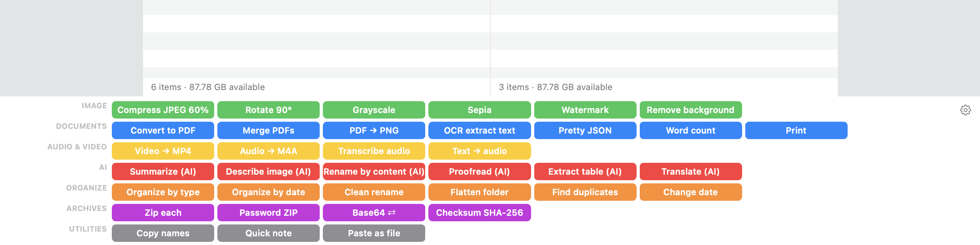The width and height of the screenshot is (980, 245).
Task: Apply the Grayscale image action
Action: (x=374, y=110)
